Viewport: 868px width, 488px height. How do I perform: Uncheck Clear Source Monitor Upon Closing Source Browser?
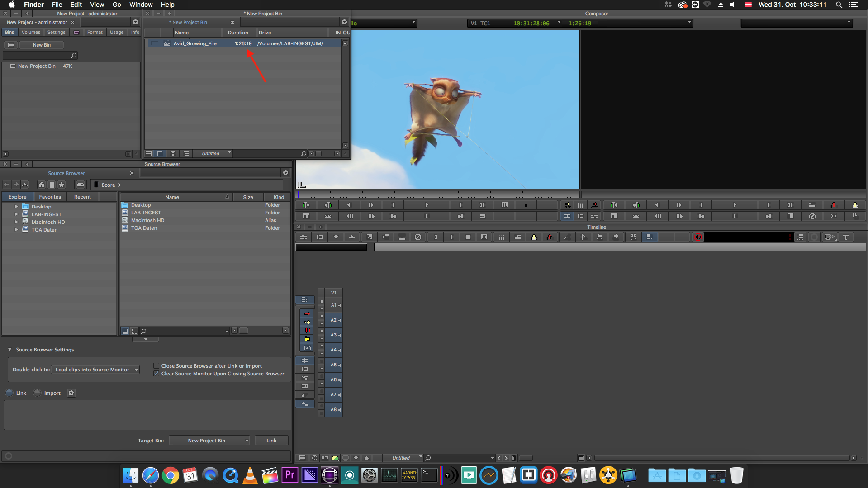156,374
